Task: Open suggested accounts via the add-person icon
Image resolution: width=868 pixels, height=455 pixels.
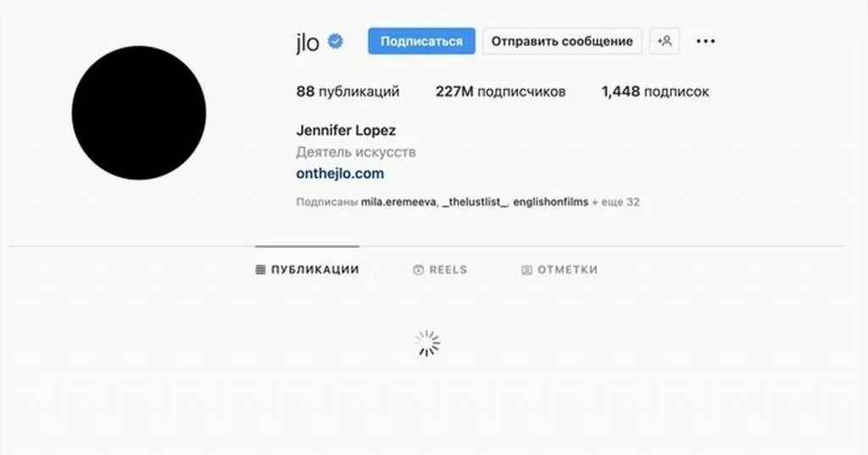Action: [665, 41]
